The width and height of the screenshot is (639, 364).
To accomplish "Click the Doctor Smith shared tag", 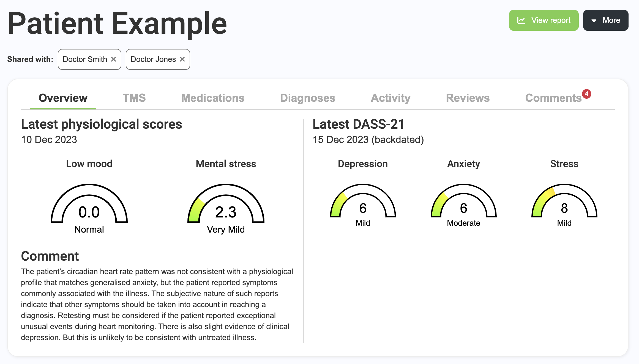I will [85, 59].
